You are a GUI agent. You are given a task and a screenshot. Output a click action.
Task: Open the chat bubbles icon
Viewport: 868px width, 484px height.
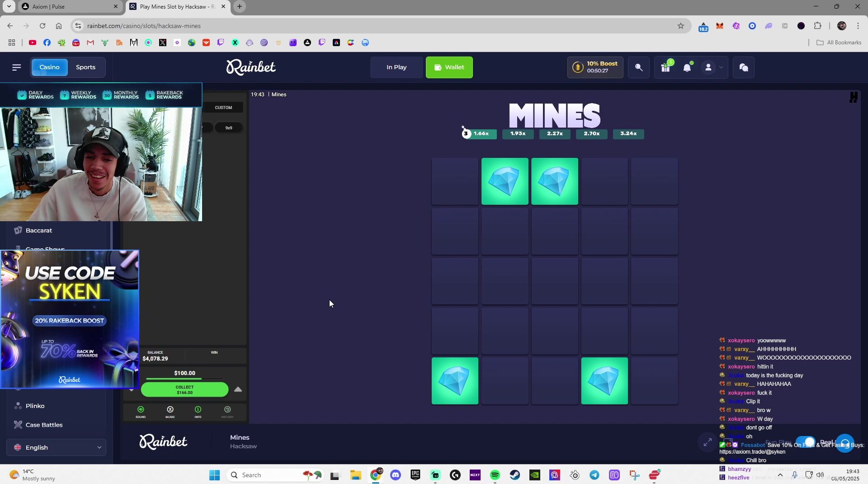point(744,67)
